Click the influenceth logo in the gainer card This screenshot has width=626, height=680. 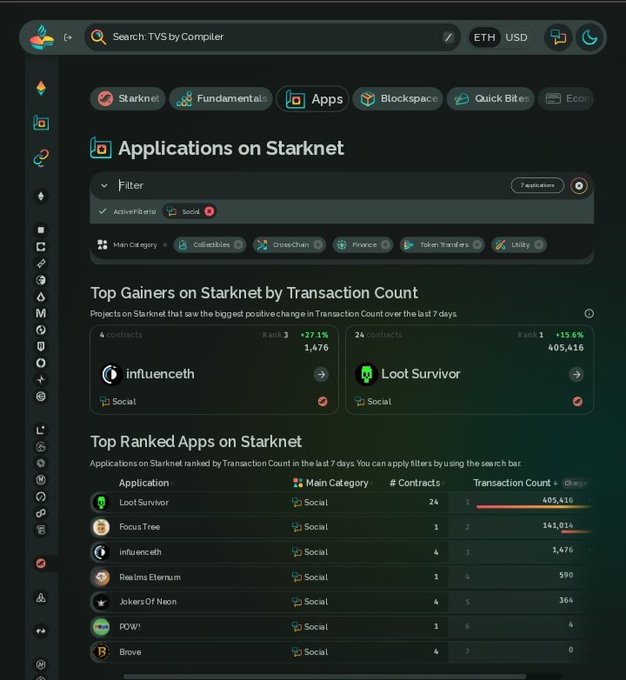tap(111, 374)
